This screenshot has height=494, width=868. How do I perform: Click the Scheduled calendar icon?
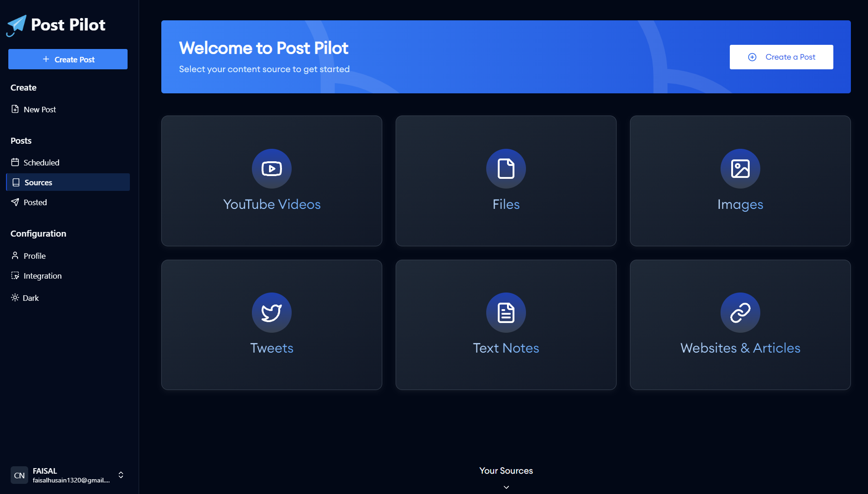[x=15, y=162]
